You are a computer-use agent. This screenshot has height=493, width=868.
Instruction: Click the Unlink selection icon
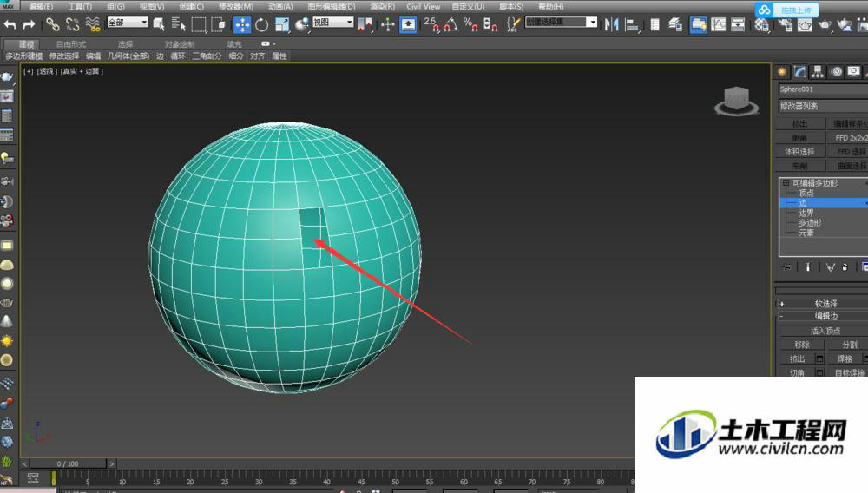(x=73, y=24)
